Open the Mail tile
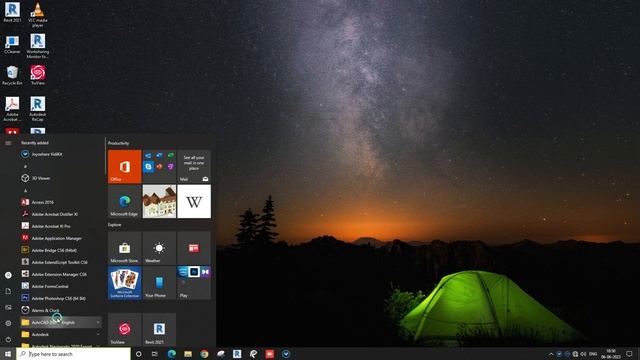Screen dimensions: 640x360 click(194, 166)
